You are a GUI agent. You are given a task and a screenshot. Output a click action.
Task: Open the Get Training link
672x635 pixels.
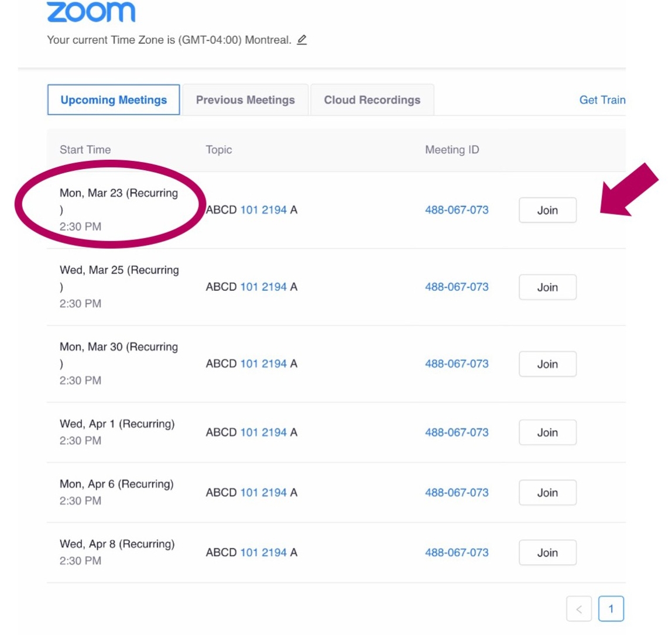click(602, 100)
